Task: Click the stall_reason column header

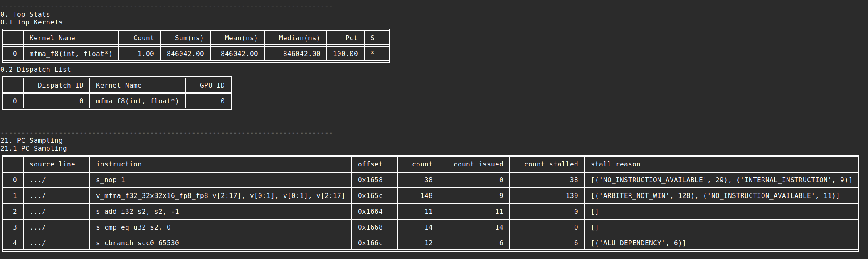Action: (615, 164)
